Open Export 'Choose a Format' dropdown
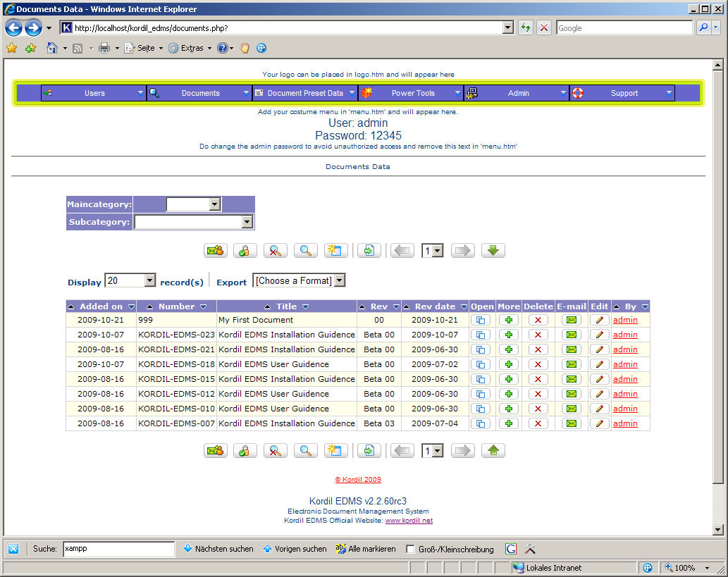Screen dimensions: 728x577 pos(340,280)
